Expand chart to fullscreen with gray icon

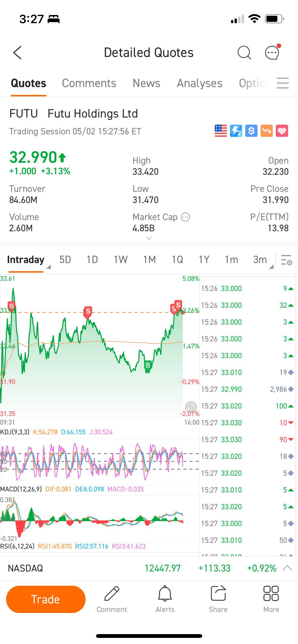(191, 407)
